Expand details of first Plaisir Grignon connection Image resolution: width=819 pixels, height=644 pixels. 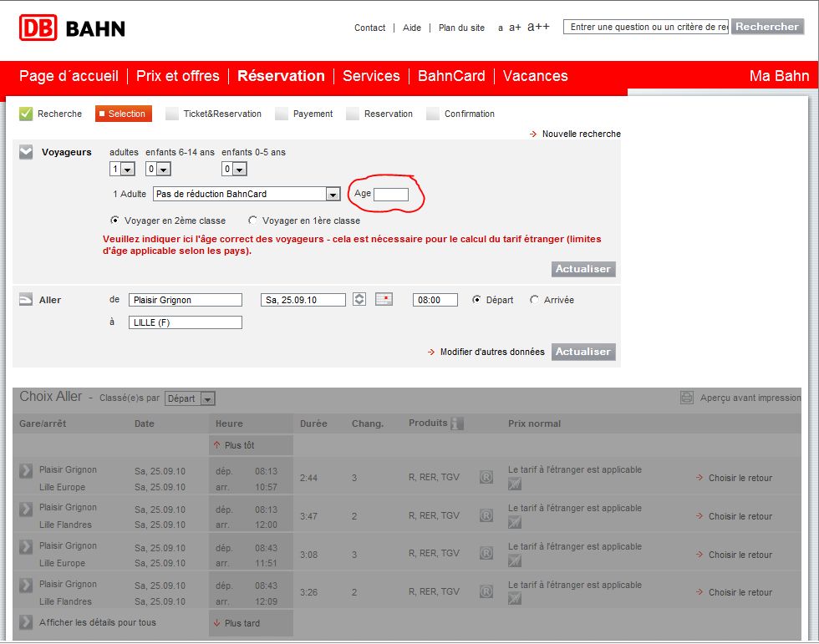(x=26, y=470)
